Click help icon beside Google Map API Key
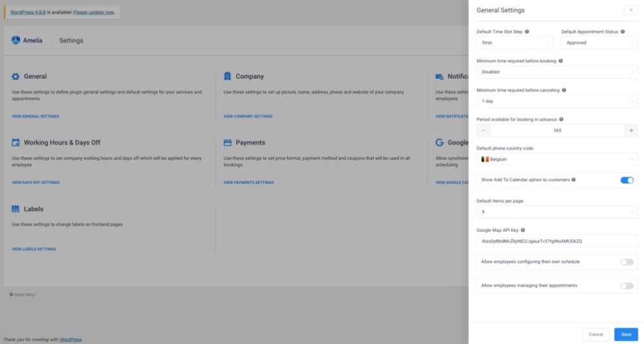Viewport: 644px width, 344px height. (523, 230)
